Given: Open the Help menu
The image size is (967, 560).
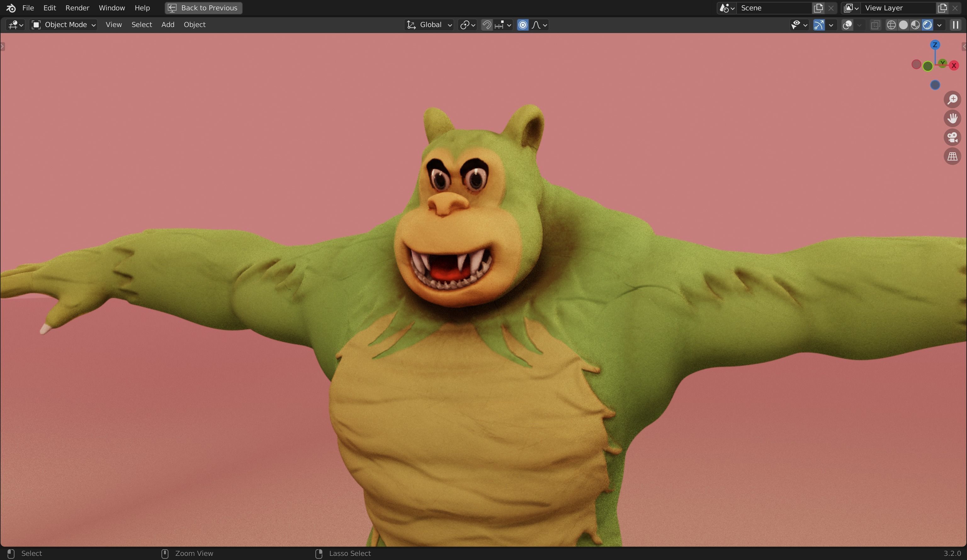Looking at the screenshot, I should 142,8.
